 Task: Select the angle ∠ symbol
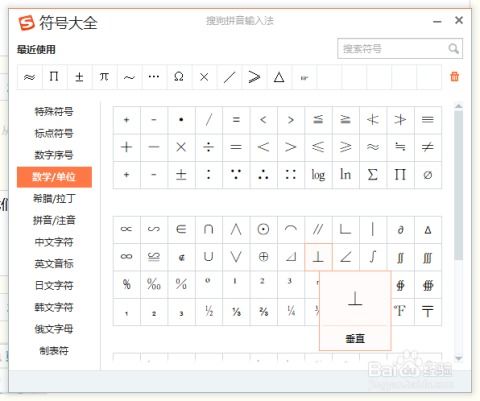[x=346, y=257]
